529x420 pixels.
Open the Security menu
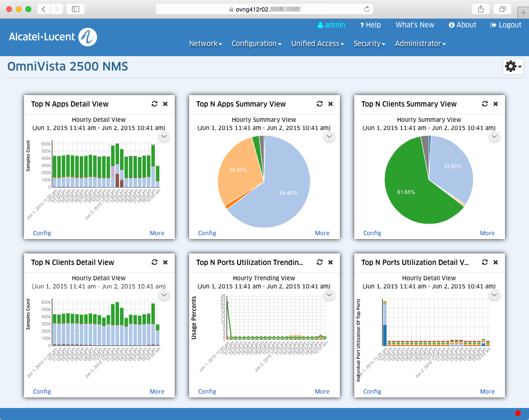point(369,44)
